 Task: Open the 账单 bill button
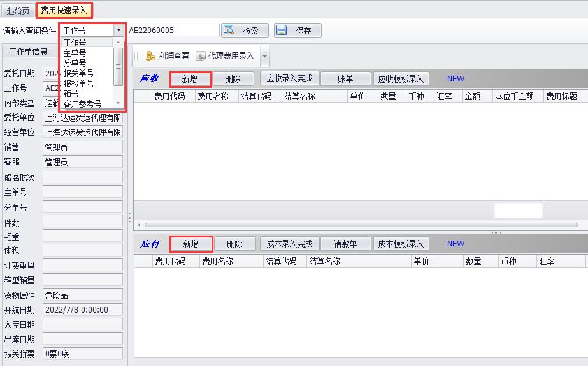pos(345,79)
